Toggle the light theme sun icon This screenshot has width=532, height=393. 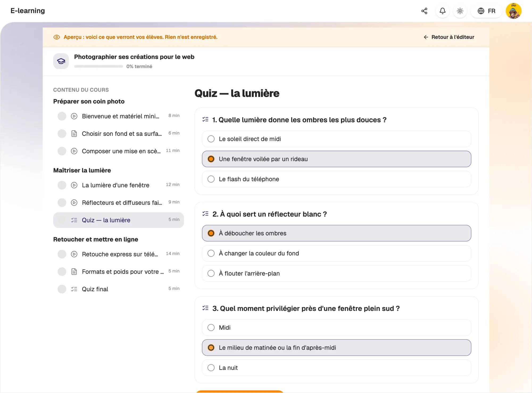click(460, 11)
